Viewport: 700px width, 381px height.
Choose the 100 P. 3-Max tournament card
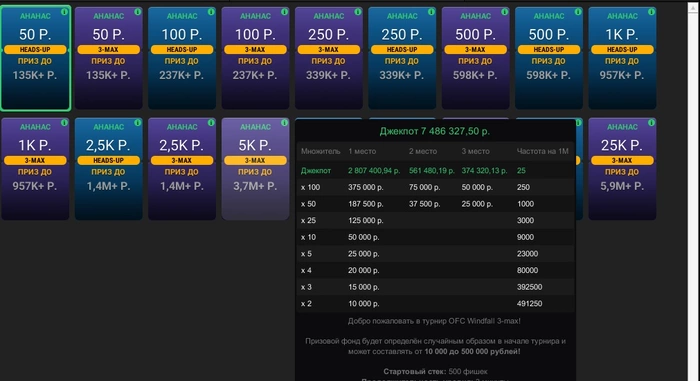255,58
